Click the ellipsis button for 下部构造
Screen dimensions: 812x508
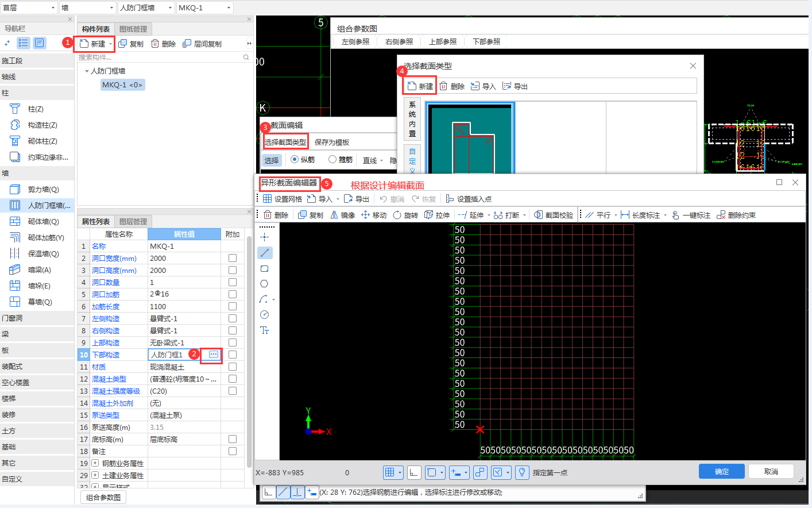213,355
